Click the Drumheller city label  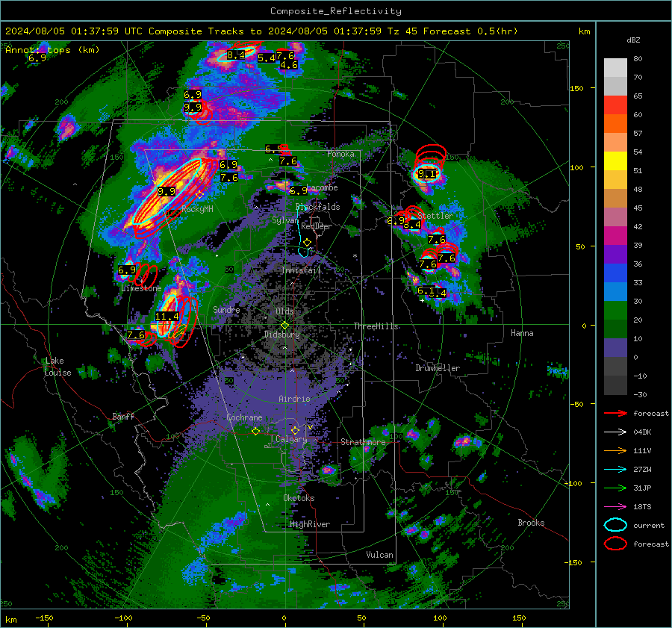438,368
